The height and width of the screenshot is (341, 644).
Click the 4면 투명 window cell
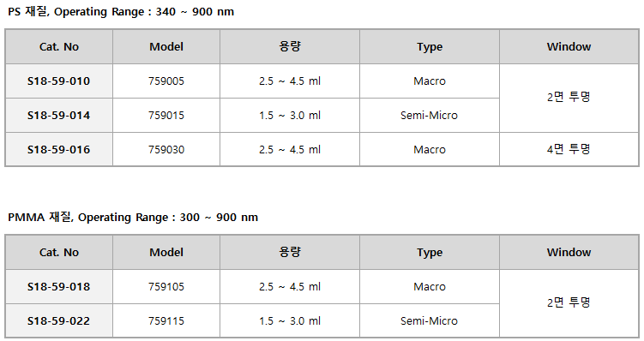(x=569, y=149)
